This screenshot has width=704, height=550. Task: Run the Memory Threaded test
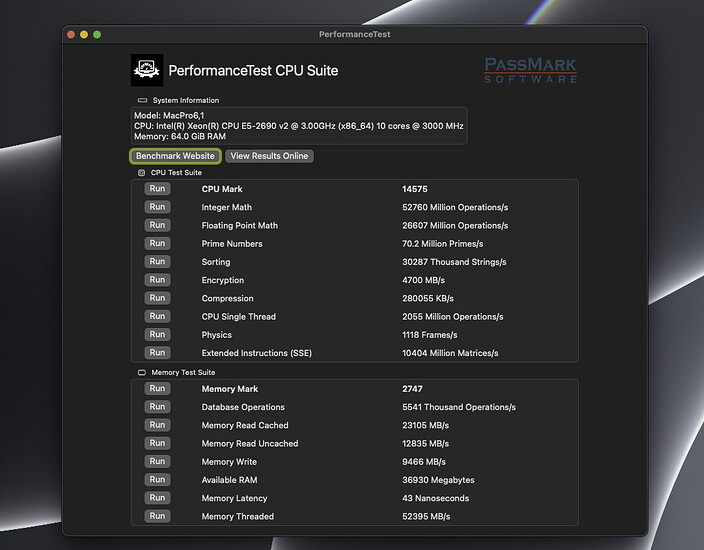pyautogui.click(x=157, y=516)
